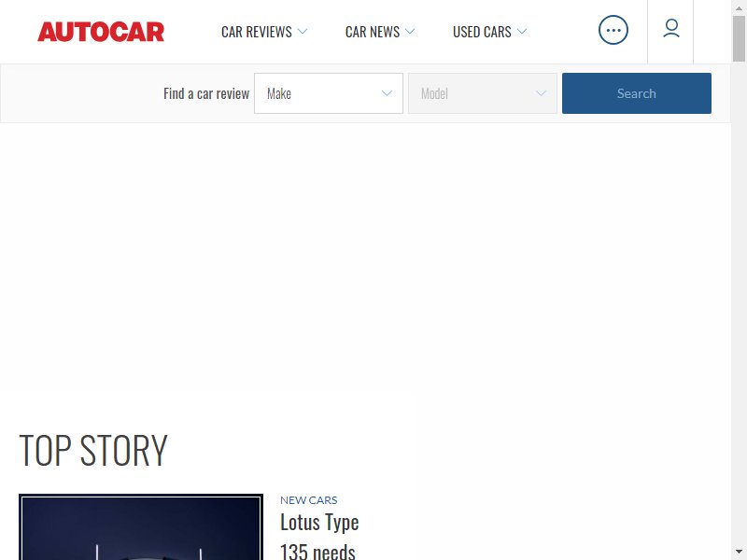
Task: Click the vertical scrollbar thumb
Action: 739,38
